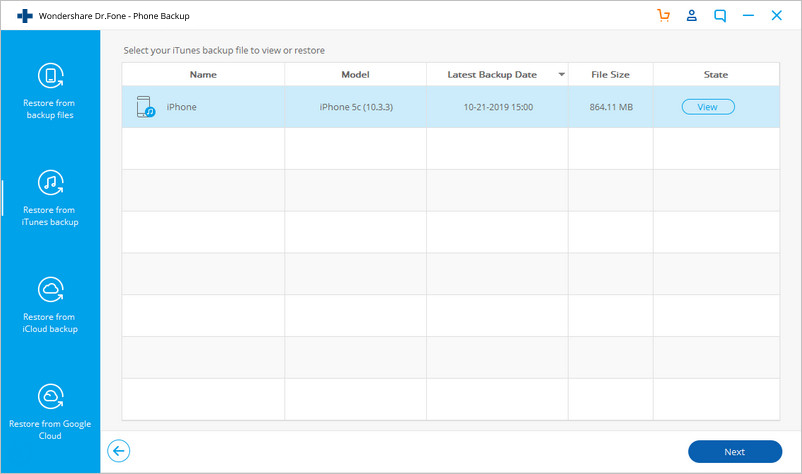Select the 'Restore from Google Cloud' label
Screen dimensions: 802x474
tap(50, 430)
